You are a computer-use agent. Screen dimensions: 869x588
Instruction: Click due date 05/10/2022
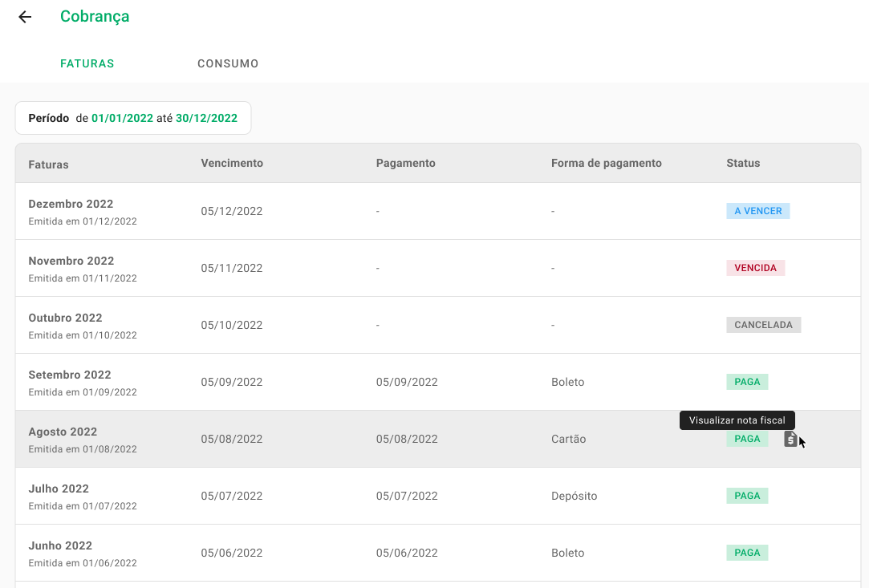point(232,326)
